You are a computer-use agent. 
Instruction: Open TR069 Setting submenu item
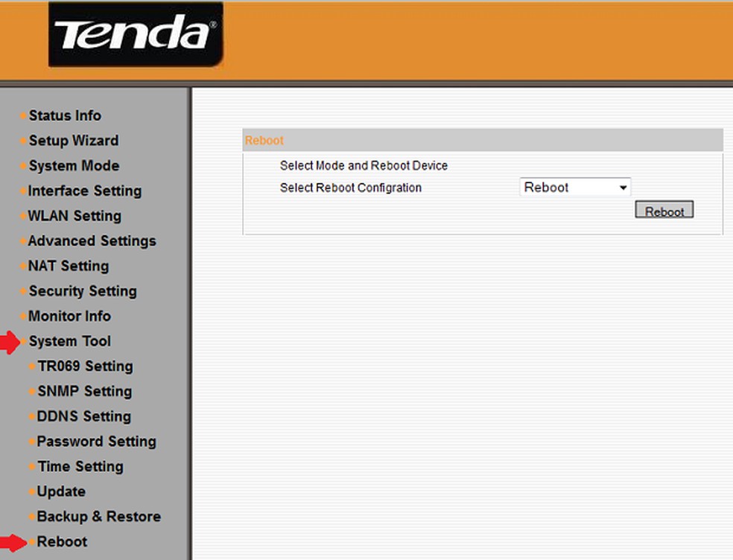85,366
